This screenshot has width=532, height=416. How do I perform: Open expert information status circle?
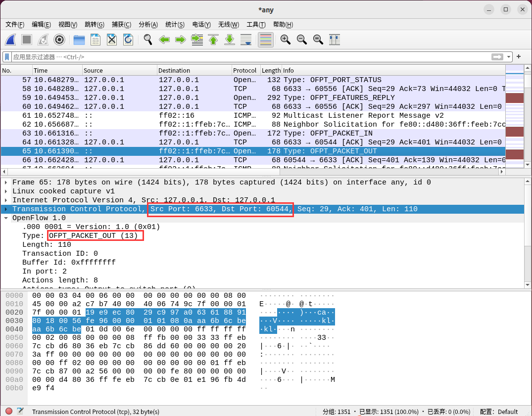coord(9,411)
